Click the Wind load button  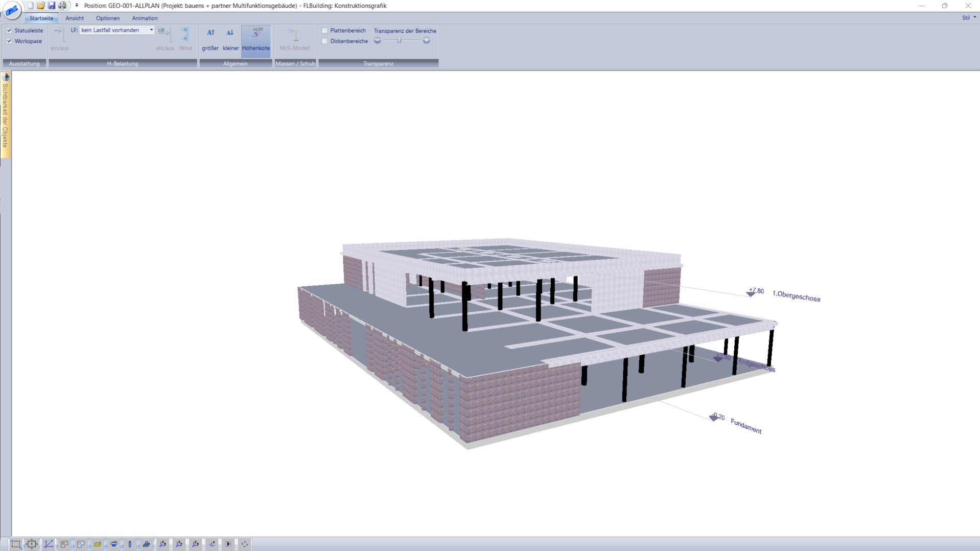pos(185,39)
